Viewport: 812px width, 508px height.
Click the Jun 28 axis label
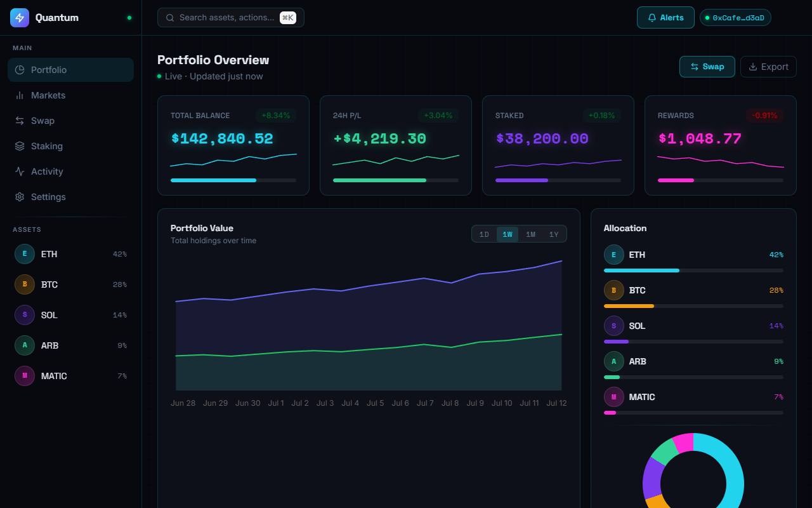183,403
